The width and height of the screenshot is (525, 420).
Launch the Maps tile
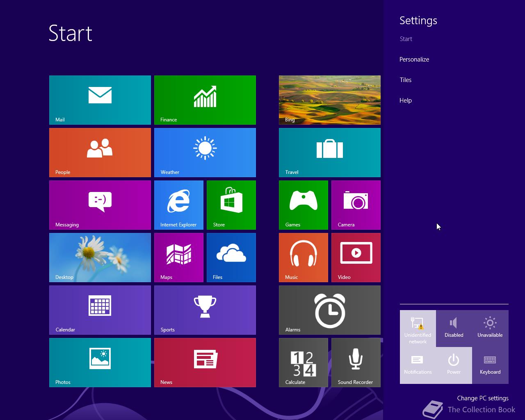coord(179,258)
